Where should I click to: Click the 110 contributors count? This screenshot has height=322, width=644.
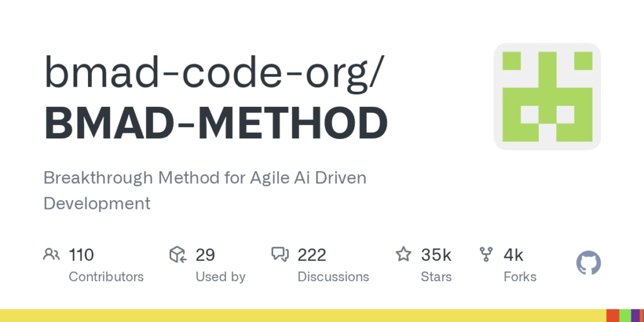(81, 255)
